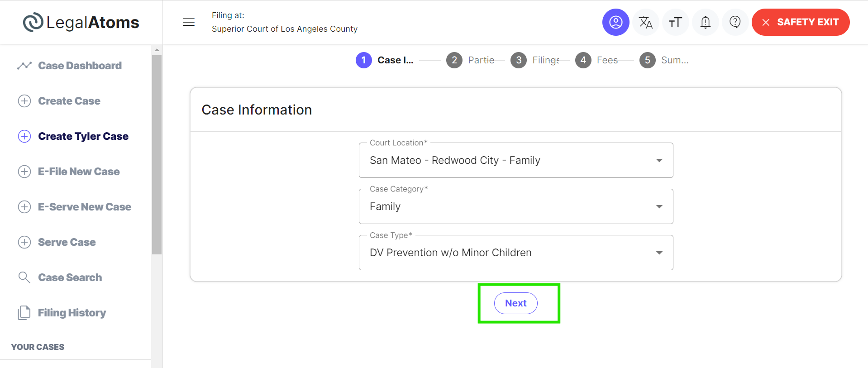Expand Case Type dropdown arrow
The width and height of the screenshot is (868, 368).
(x=659, y=253)
